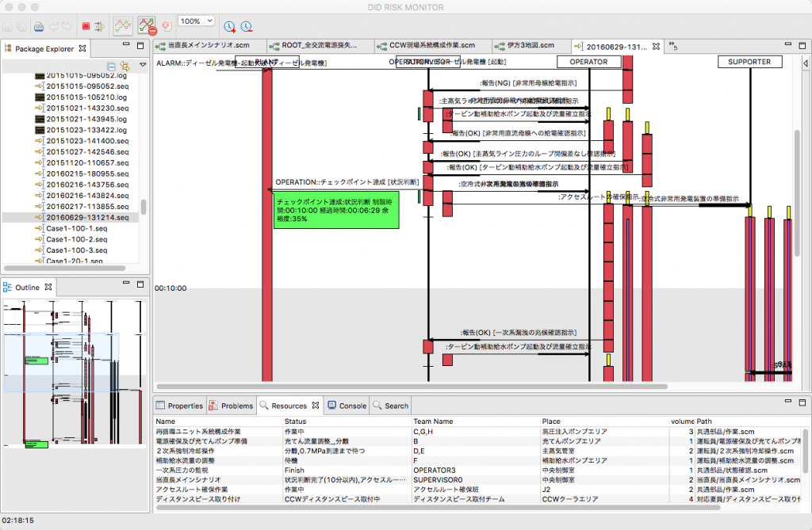Toggle the minimize control on Package Explorer panel
The image size is (812, 530).
pos(126,45)
